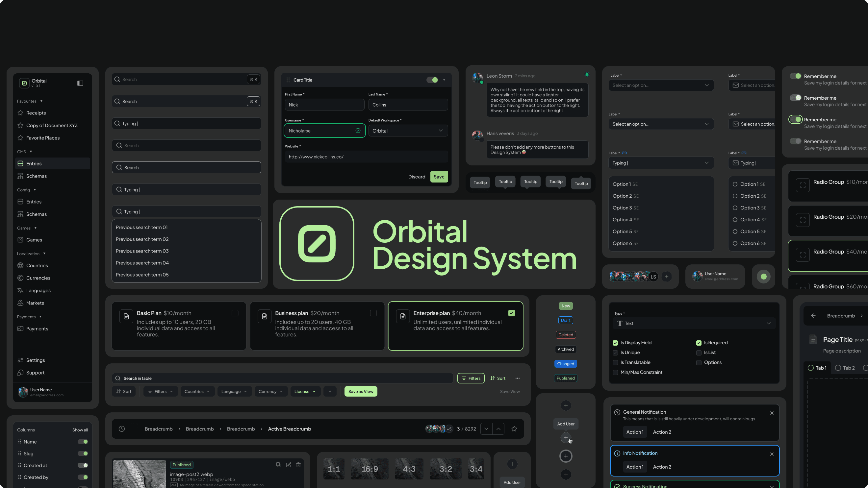Click the pencil edit icon on image-post2.webp card
Viewport: 868px width, 488px height.
coord(289,464)
